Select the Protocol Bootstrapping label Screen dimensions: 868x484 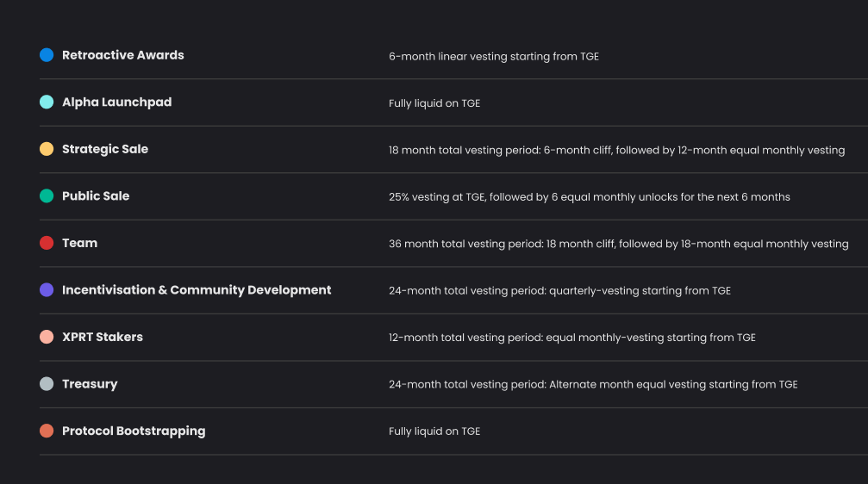(133, 431)
